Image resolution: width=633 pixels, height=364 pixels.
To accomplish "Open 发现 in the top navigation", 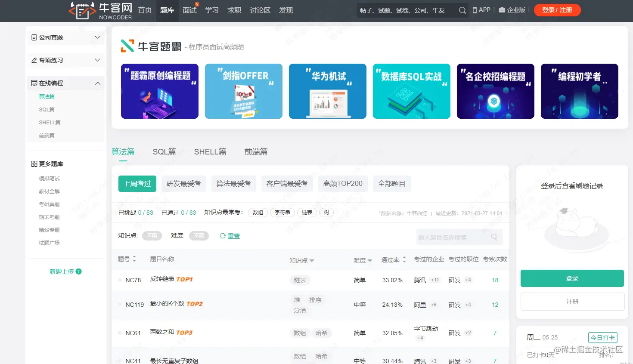I will point(286,10).
